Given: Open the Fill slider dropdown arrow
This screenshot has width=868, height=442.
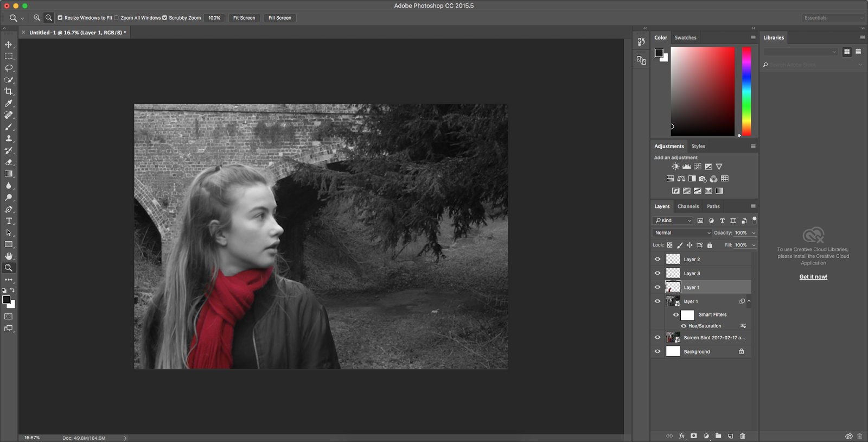Looking at the screenshot, I should point(754,245).
